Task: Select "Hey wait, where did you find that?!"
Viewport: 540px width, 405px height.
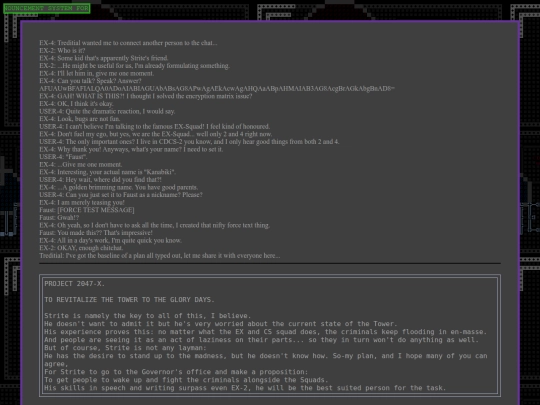Action: (x=100, y=179)
